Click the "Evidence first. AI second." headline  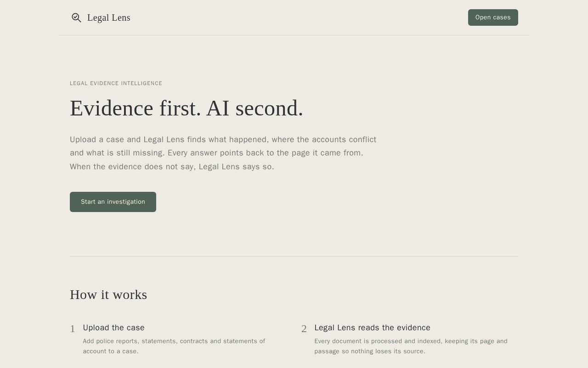187,109
